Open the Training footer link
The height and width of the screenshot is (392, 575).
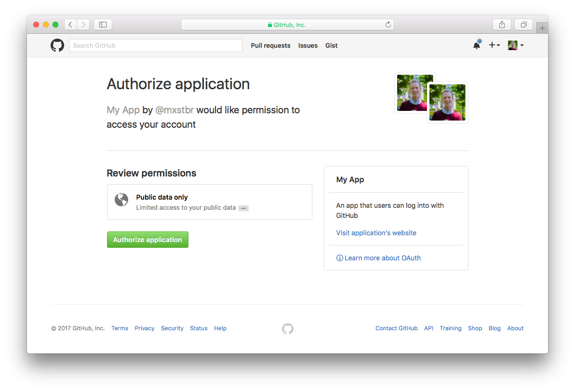pos(451,328)
